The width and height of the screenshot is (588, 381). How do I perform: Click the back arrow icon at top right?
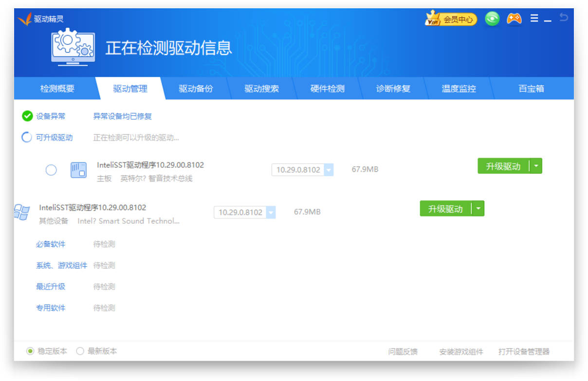point(564,18)
